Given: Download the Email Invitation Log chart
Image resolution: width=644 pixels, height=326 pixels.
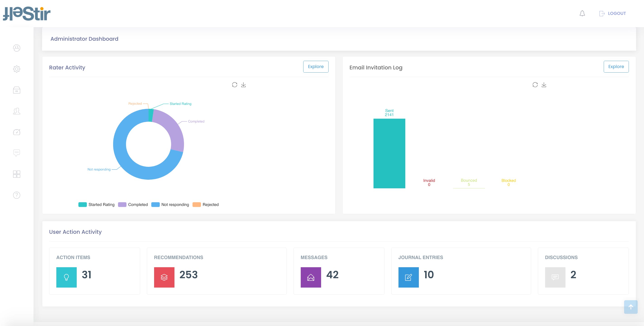Looking at the screenshot, I should point(544,85).
